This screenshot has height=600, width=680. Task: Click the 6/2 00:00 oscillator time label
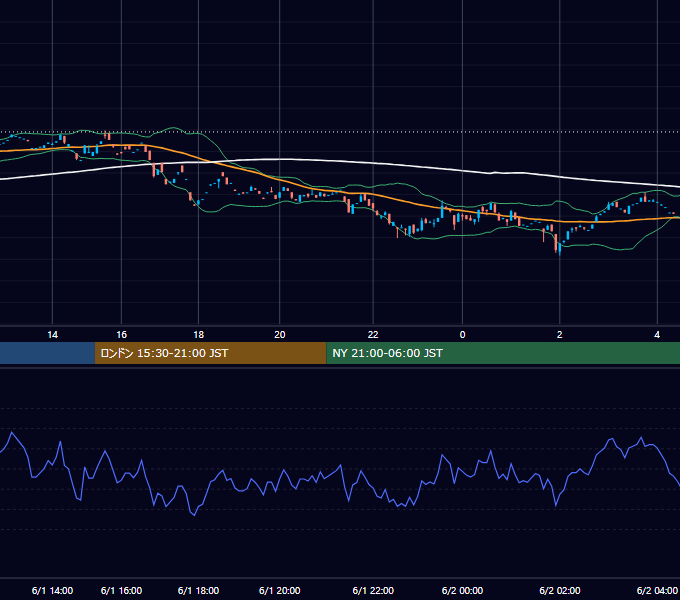coord(462,590)
